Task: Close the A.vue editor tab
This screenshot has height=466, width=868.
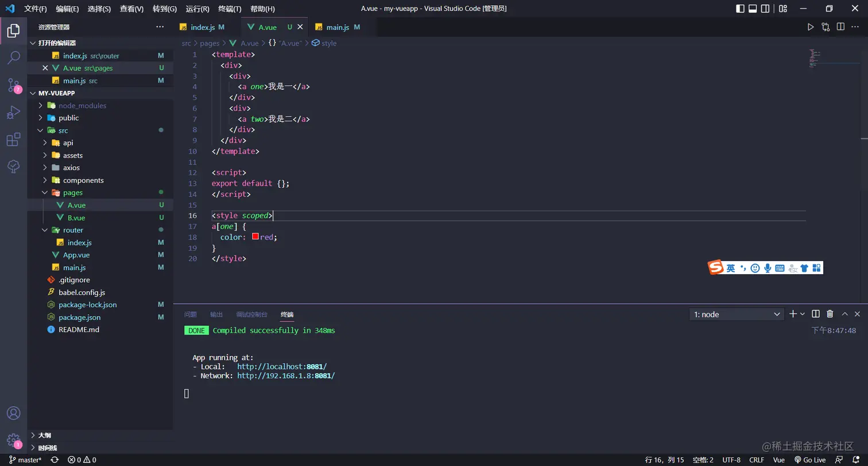Action: coord(300,27)
